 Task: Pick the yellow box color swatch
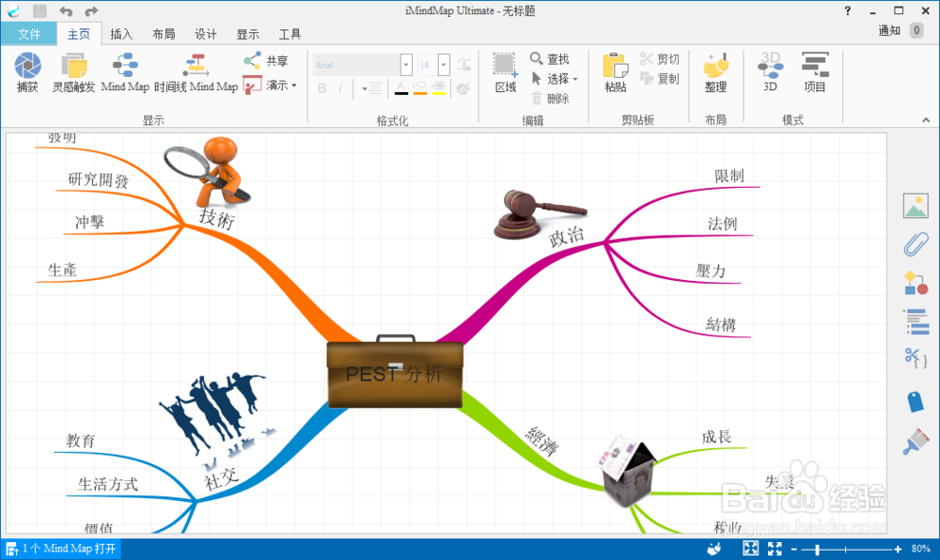(x=439, y=88)
